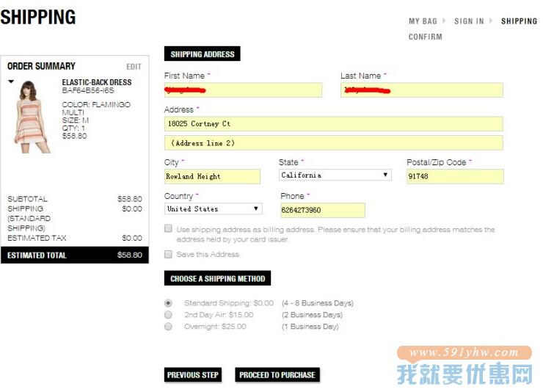This screenshot has height=392, width=543.
Task: Click the SUBTOTAL label in order summary
Action: click(27, 199)
